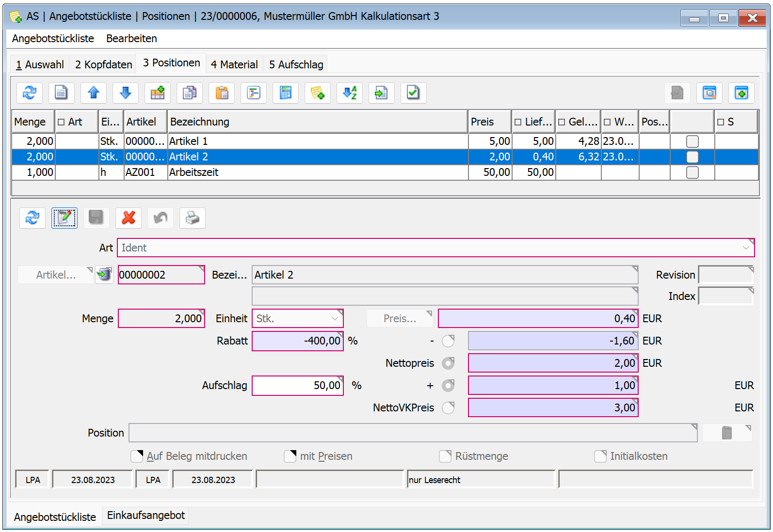
Task: Click the printer icon
Action: point(193,218)
